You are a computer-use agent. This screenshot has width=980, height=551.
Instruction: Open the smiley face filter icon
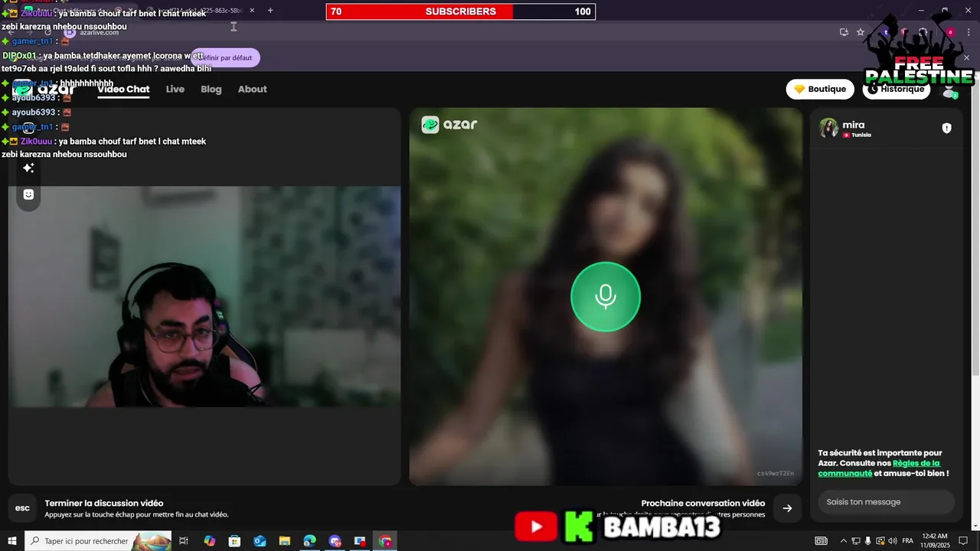28,194
